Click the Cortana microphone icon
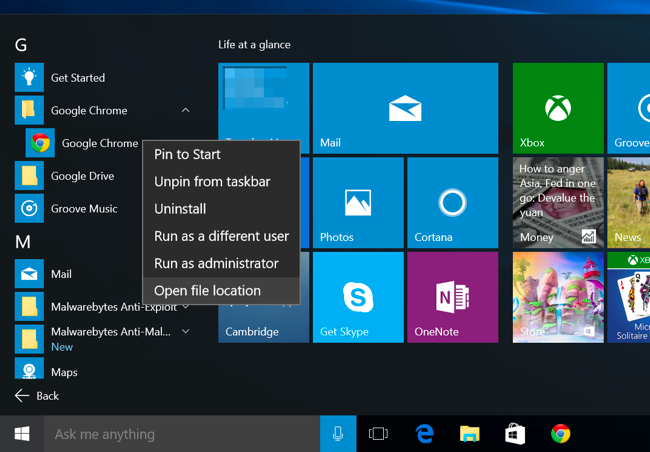The height and width of the screenshot is (452, 650). 338,434
